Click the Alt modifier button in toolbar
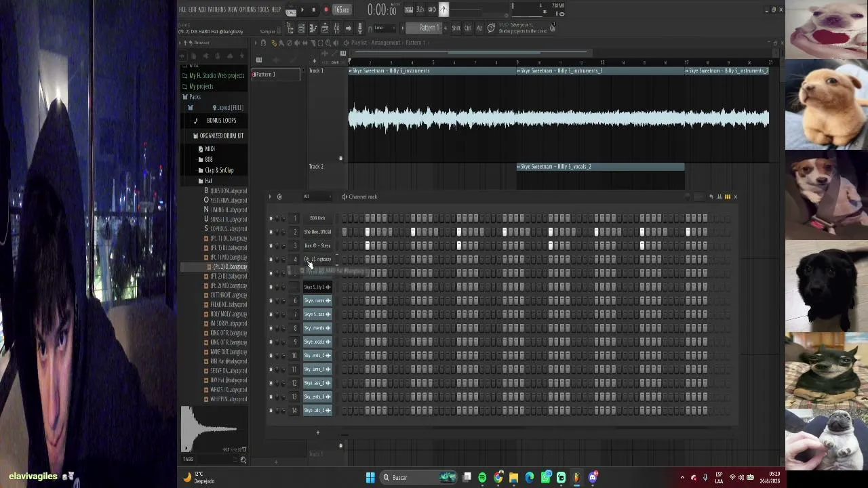This screenshot has height=488, width=868. [479, 28]
